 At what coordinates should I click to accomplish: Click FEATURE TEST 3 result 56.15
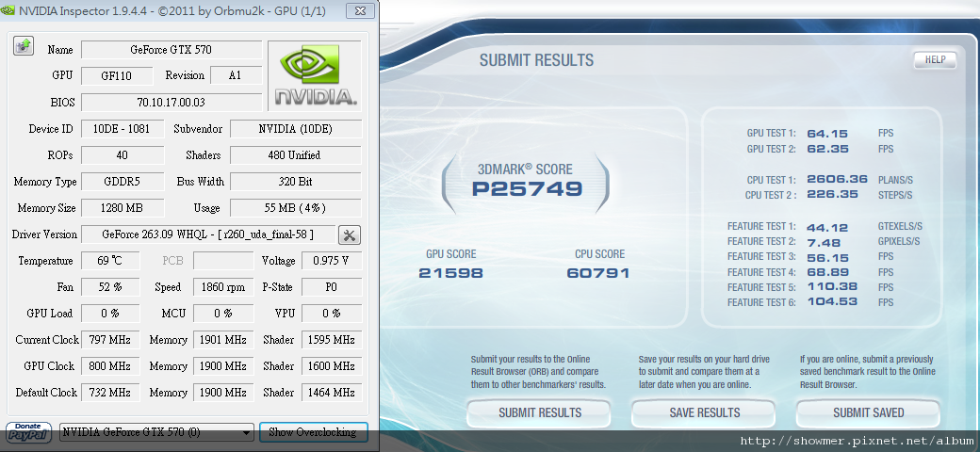[x=826, y=257]
